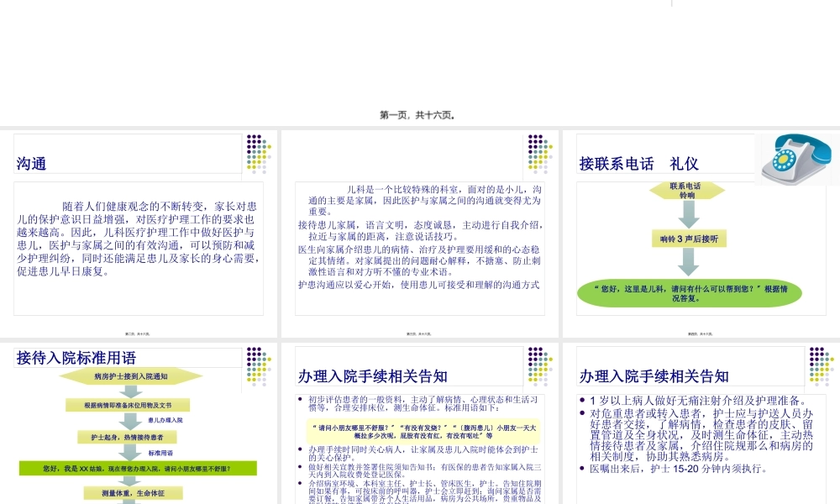Open the 测量体重，生命体征 flowchart step
The width and height of the screenshot is (840, 504).
(x=134, y=491)
